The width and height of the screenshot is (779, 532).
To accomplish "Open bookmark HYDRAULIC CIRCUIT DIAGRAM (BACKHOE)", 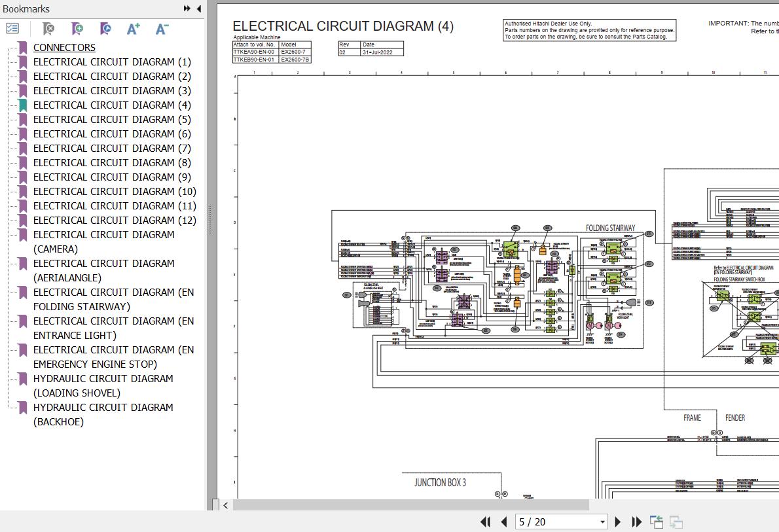I will tap(103, 415).
